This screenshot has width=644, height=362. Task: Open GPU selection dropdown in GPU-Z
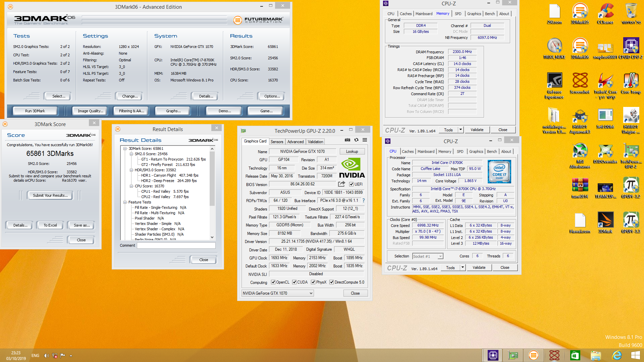pos(277,293)
